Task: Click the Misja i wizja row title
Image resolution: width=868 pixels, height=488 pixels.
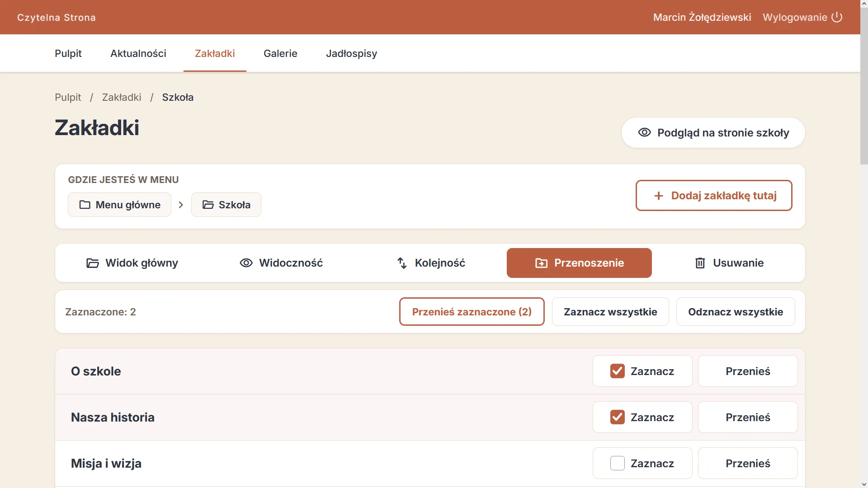Action: [106, 463]
